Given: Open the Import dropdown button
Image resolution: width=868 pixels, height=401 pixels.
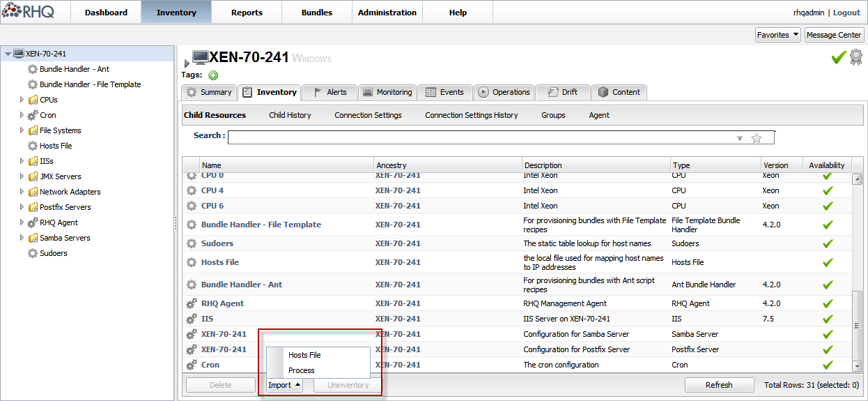Looking at the screenshot, I should (284, 385).
